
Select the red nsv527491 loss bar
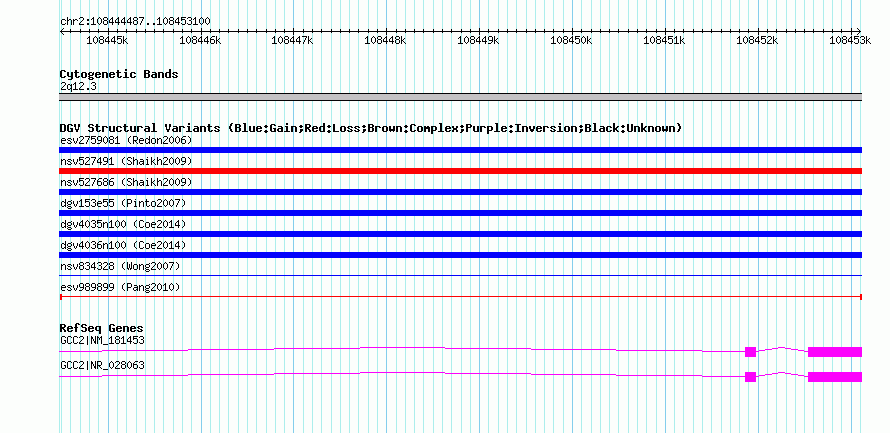pos(460,171)
